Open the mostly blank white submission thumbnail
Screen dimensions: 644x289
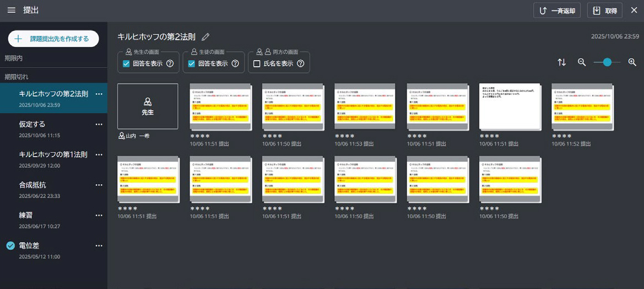coord(510,107)
